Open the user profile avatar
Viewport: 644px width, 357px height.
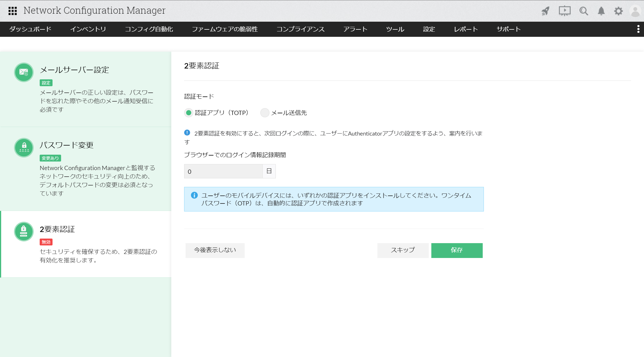(x=635, y=11)
